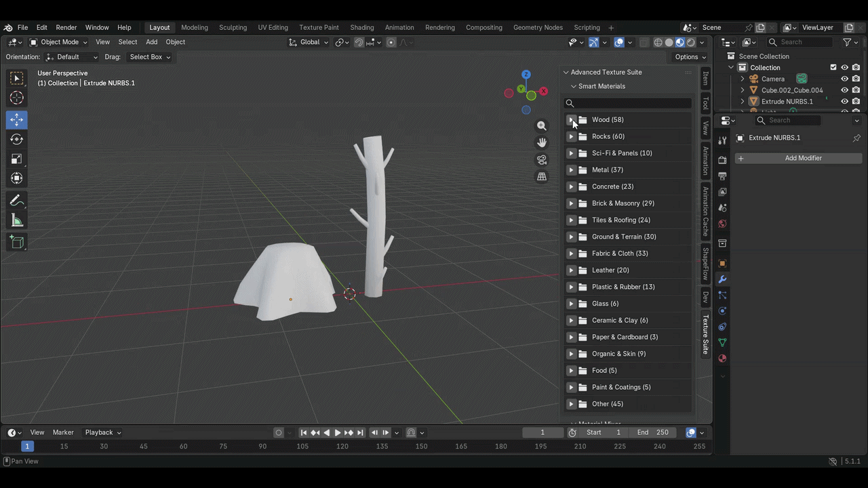The height and width of the screenshot is (488, 868).
Task: Click the Add Modifier button
Action: 799,158
